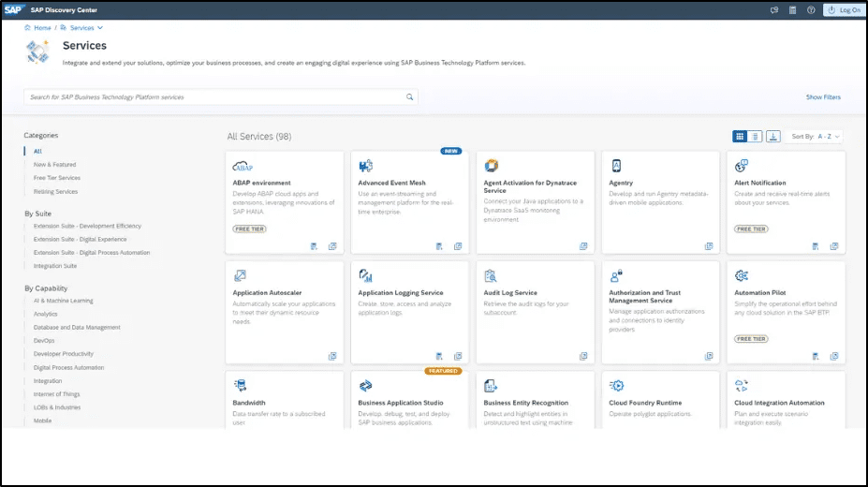Image resolution: width=868 pixels, height=487 pixels.
Task: Filter by LOBs & Industries capability
Action: click(57, 407)
